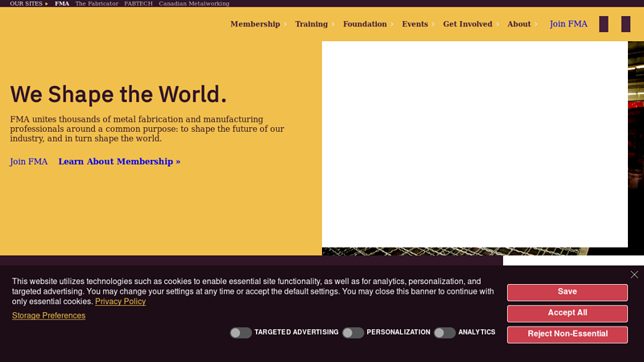Go to Canadian Metalworking in the top bar

coord(194,4)
